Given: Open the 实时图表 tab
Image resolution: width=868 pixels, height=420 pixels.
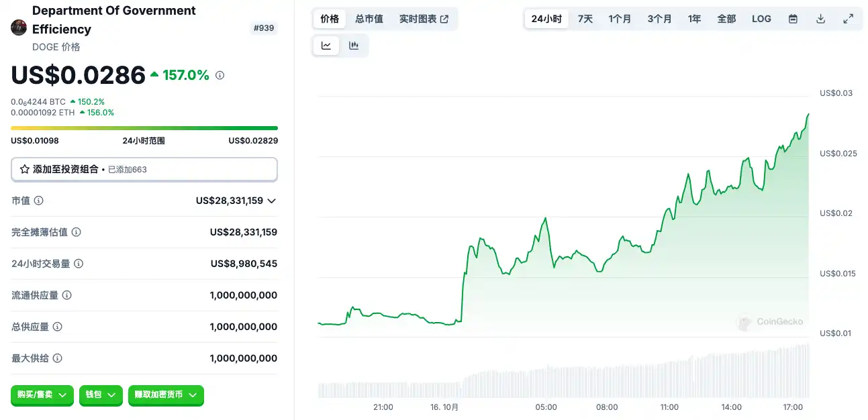Looking at the screenshot, I should click(424, 19).
